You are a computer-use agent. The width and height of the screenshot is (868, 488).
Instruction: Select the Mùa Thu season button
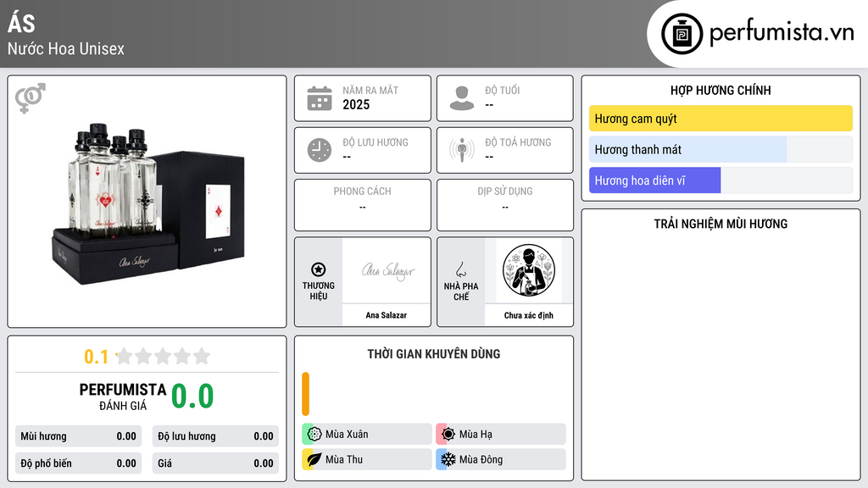tap(367, 459)
